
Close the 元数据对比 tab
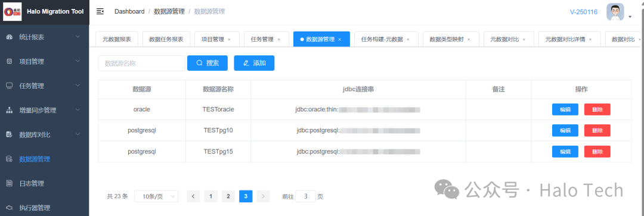[x=524, y=40]
